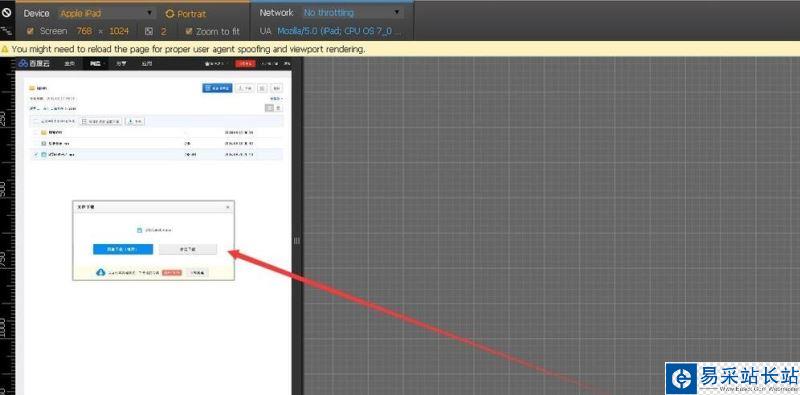Open the Device dropdown showing Apple iPad

107,13
